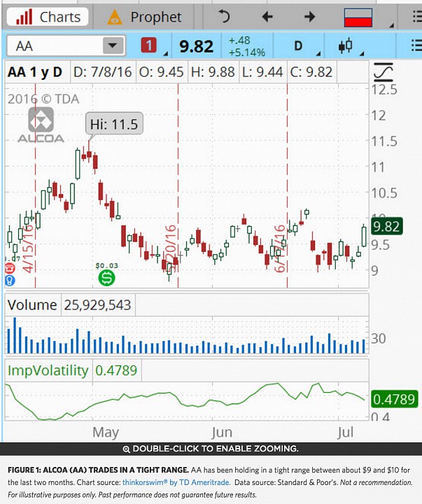Click the 9.82 last price

pyautogui.click(x=196, y=47)
